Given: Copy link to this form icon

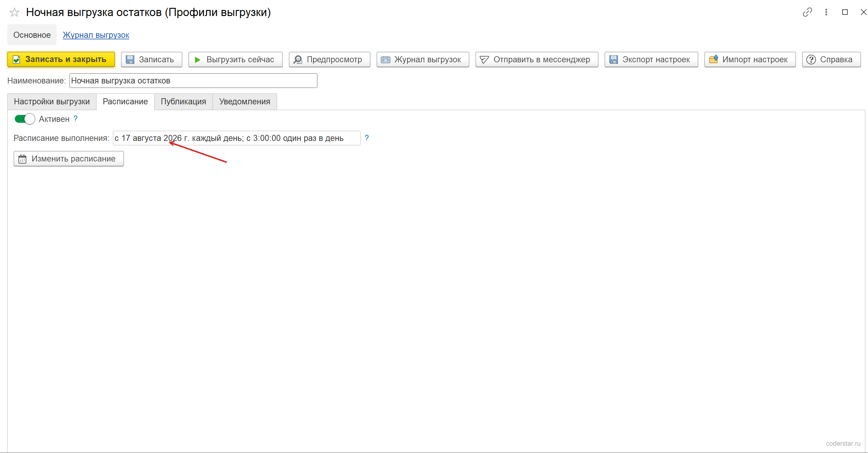Looking at the screenshot, I should pos(807,12).
